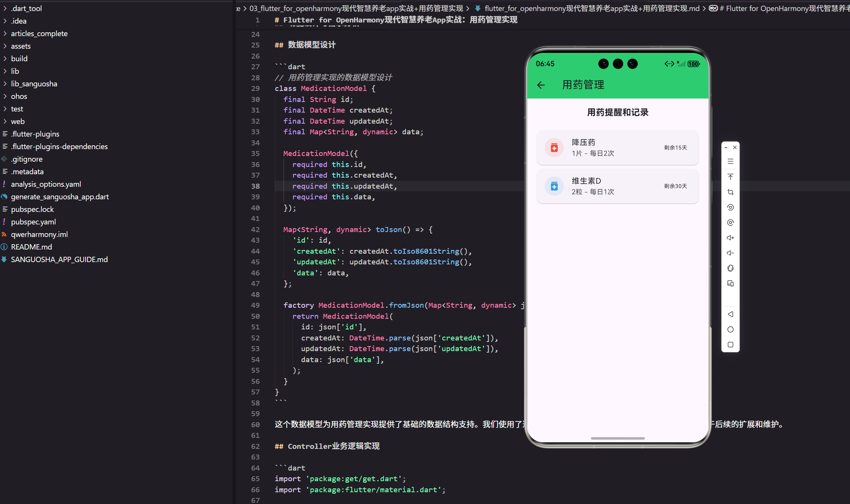Image resolution: width=850 pixels, height=504 pixels.
Task: Rotate the emulator left using its toolbar icon
Action: point(730,207)
